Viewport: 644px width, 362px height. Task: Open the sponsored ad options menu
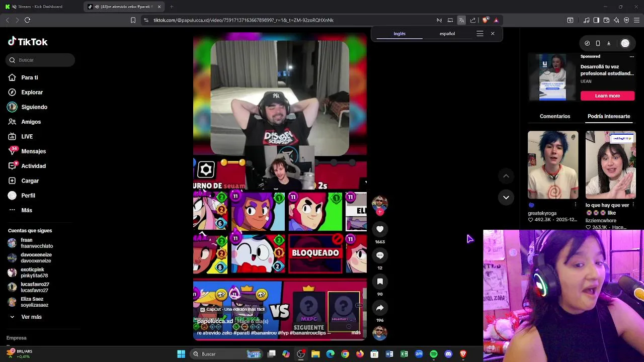click(632, 56)
